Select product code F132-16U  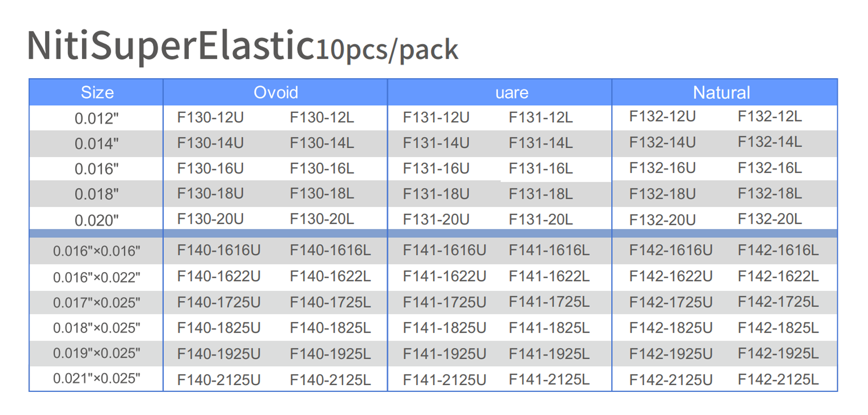(662, 168)
